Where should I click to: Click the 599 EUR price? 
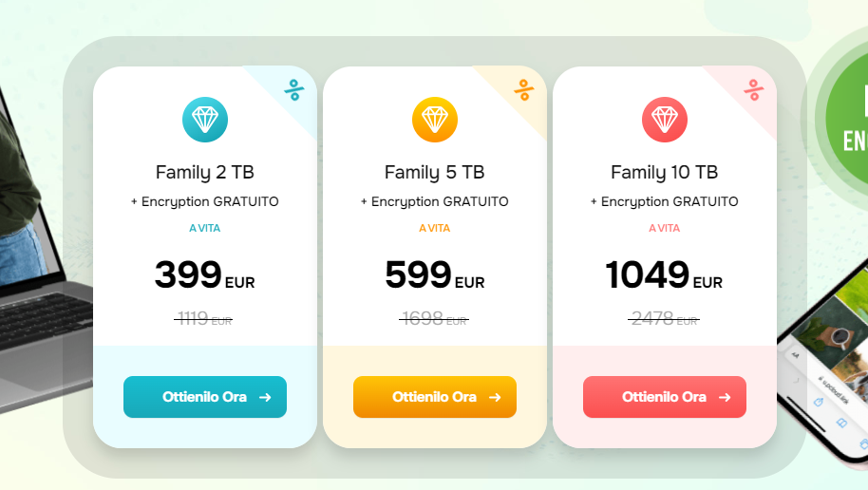click(435, 275)
